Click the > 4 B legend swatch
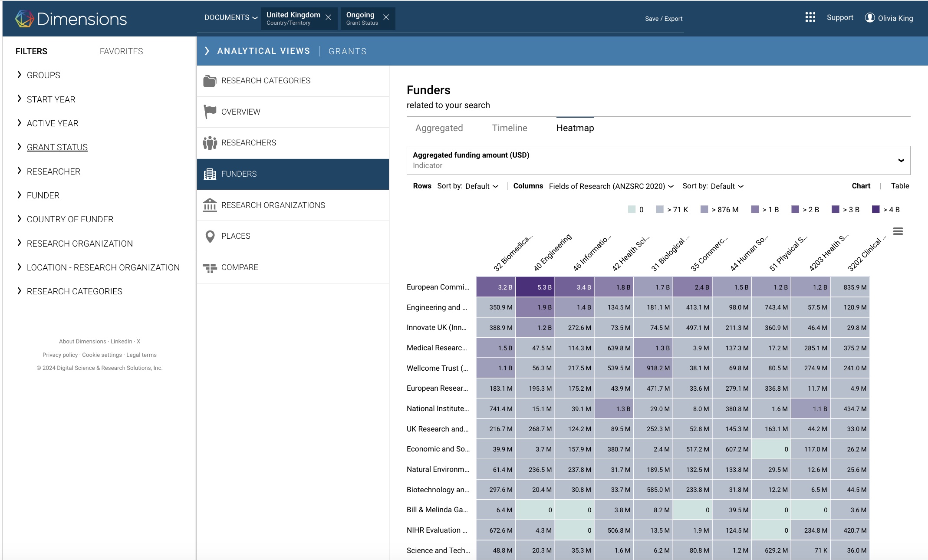The width and height of the screenshot is (928, 560). (x=875, y=209)
